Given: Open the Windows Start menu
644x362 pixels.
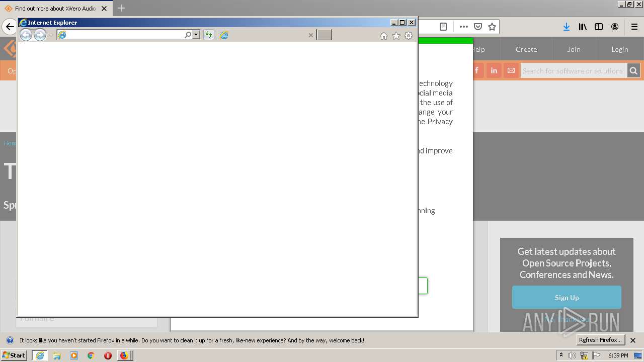Looking at the screenshot, I should 14,355.
